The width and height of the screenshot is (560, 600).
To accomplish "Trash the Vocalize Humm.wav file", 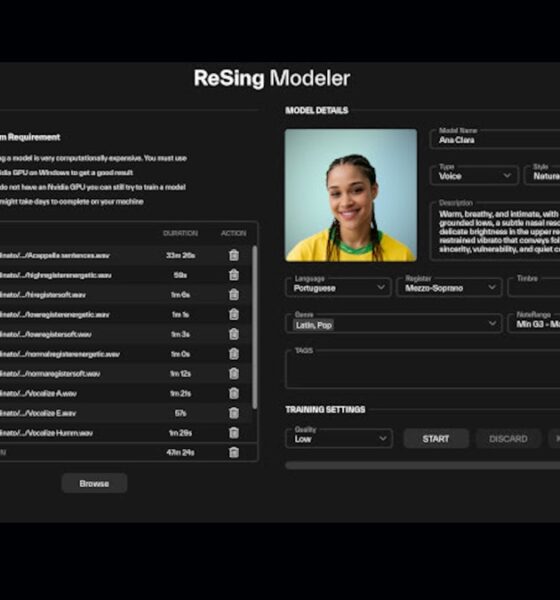I will pyautogui.click(x=233, y=433).
